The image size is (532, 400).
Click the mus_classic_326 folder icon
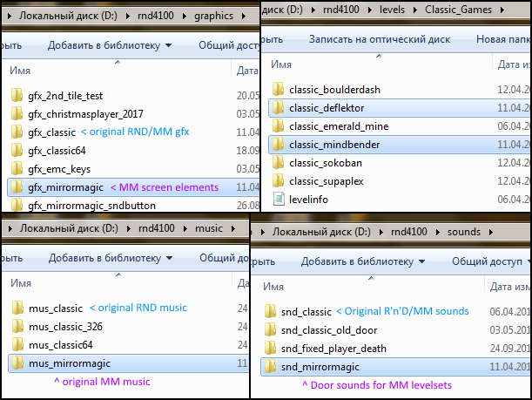17,326
